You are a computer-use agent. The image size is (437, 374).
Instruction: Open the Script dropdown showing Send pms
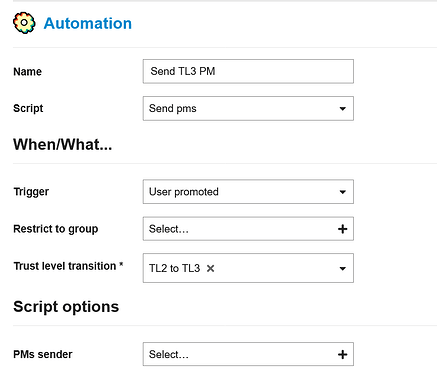(248, 108)
